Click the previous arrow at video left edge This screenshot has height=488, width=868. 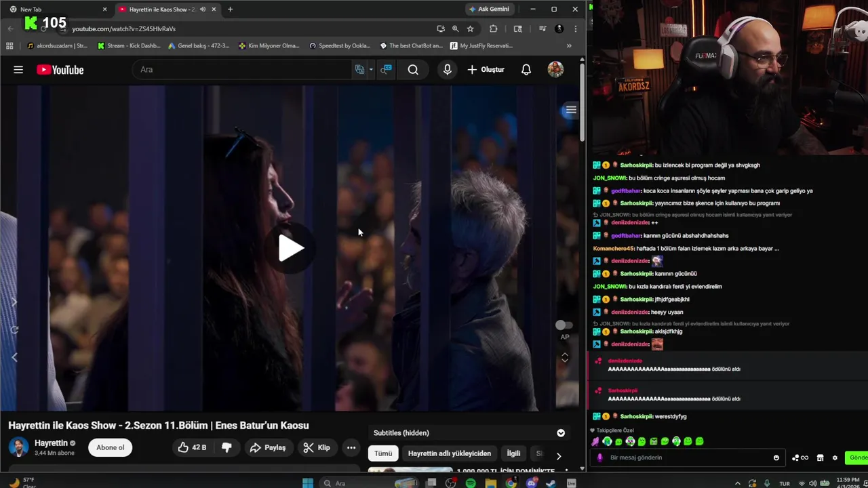click(x=14, y=357)
